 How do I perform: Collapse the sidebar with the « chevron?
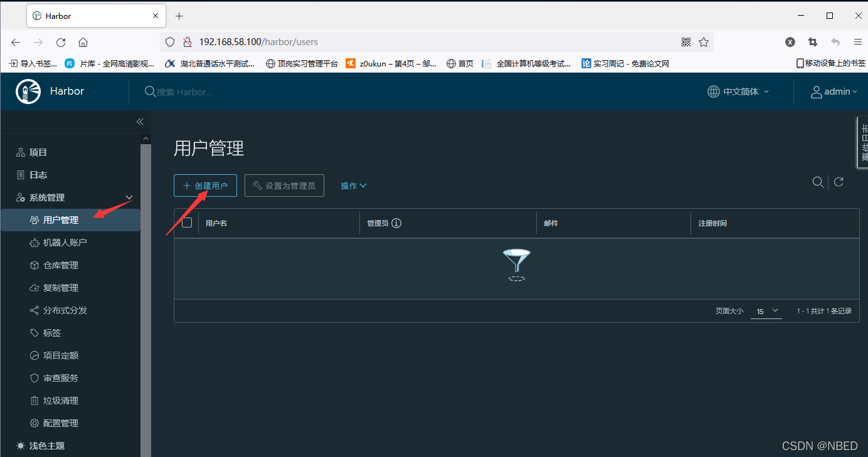pos(140,122)
